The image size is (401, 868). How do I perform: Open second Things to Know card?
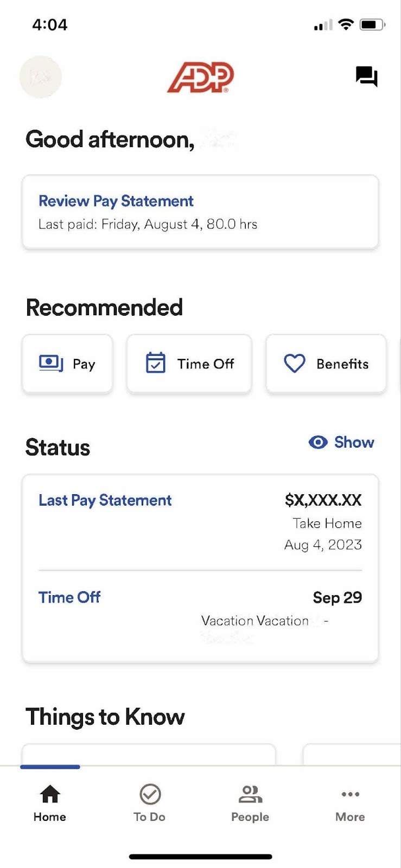(352, 755)
